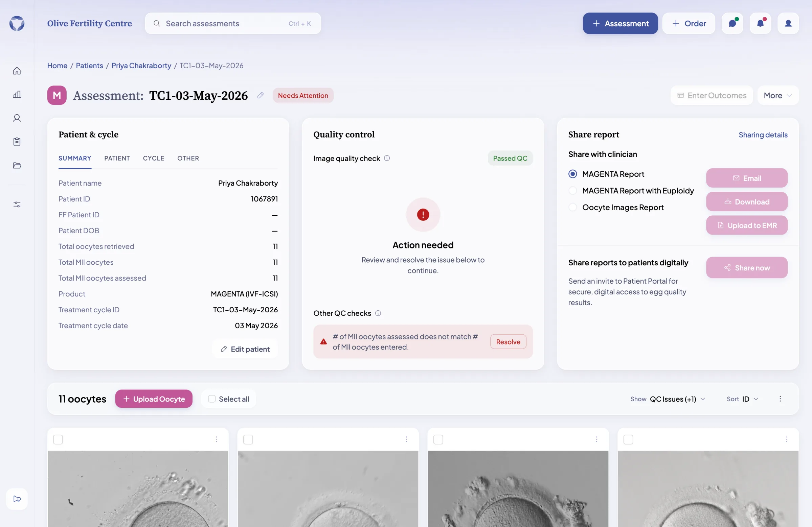The image size is (812, 527).
Task: Open Sharing details link
Action: [763, 135]
